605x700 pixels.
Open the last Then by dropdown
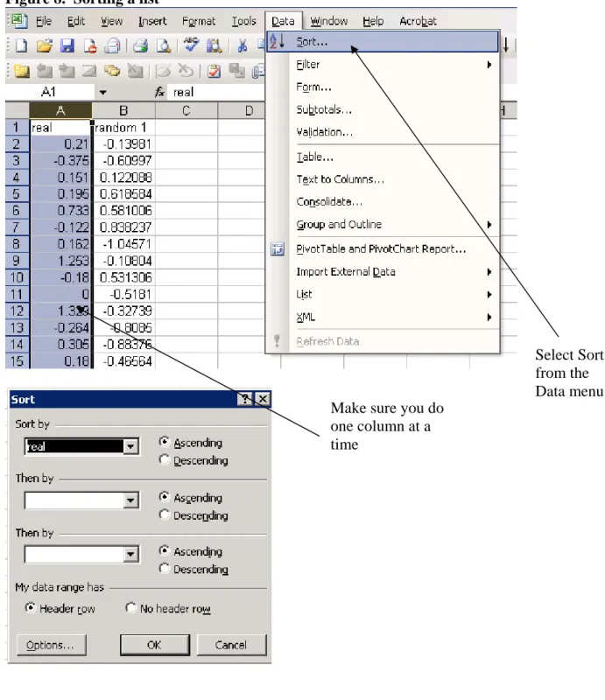point(130,555)
